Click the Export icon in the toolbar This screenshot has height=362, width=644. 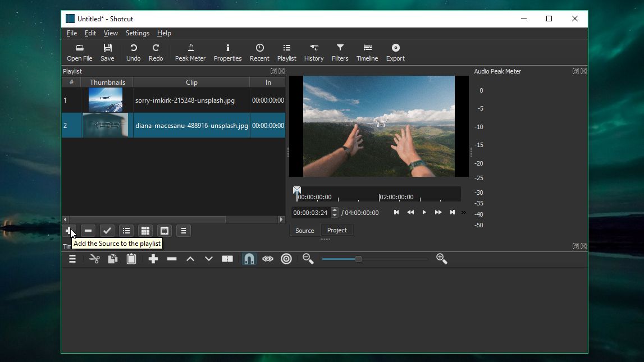tap(395, 52)
